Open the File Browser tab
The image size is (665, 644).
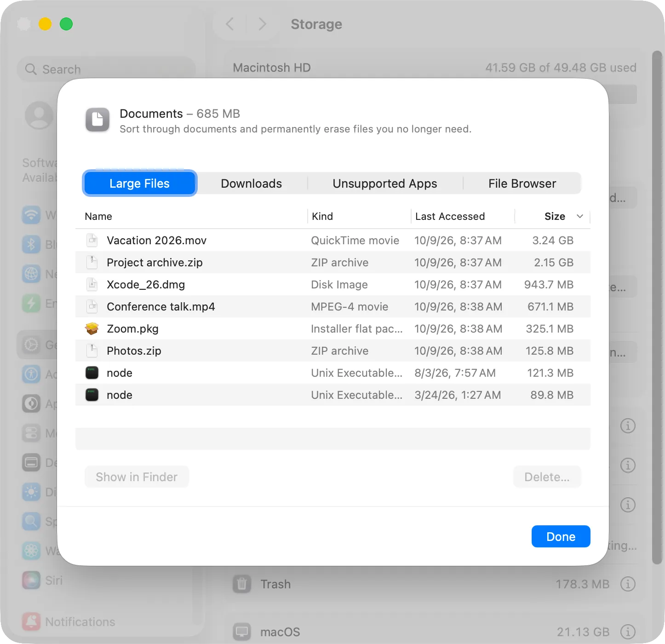click(x=522, y=184)
